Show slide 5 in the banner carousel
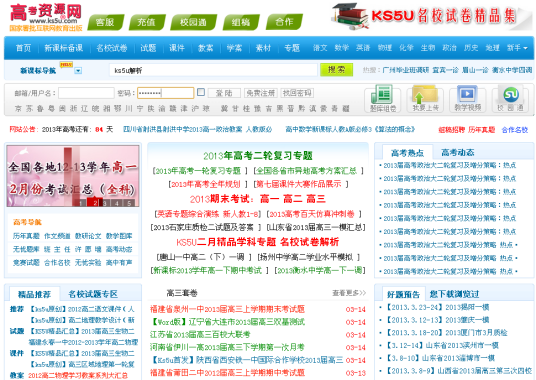Viewport: 536px width, 380px height. (x=129, y=203)
